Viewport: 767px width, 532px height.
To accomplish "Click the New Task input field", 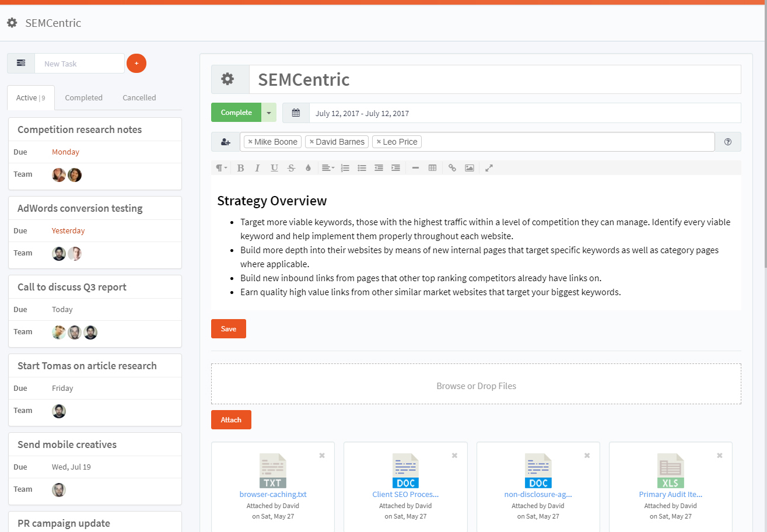I will 80,64.
